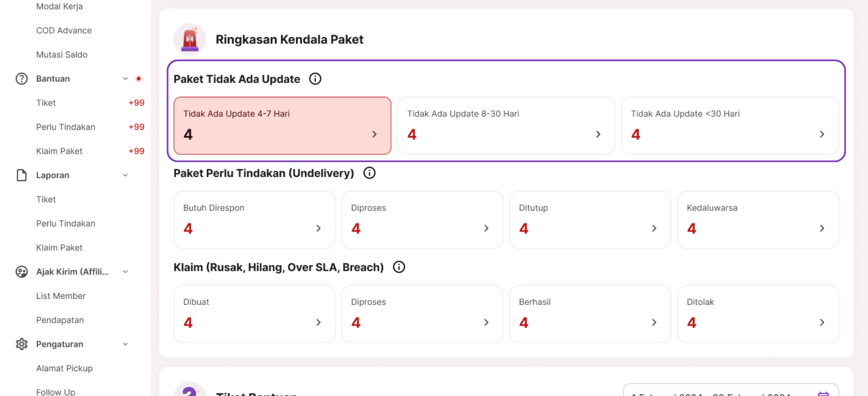Click info icon beside Paket Perlu Tindakan

coord(369,173)
